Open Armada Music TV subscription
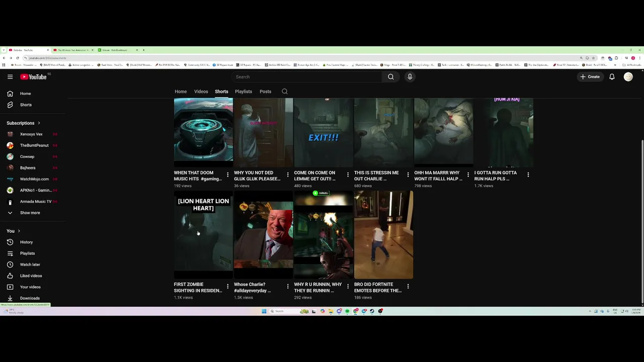Image resolution: width=644 pixels, height=362 pixels. point(34,202)
